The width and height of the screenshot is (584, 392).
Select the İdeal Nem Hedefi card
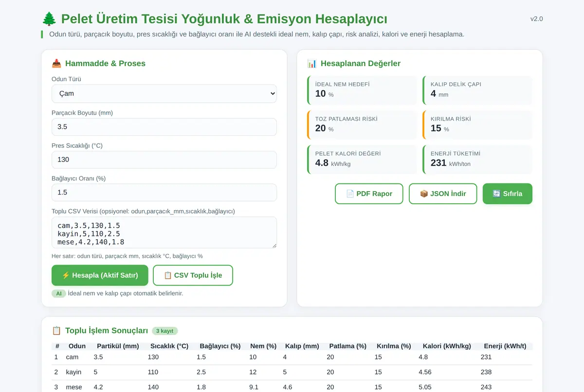click(362, 90)
